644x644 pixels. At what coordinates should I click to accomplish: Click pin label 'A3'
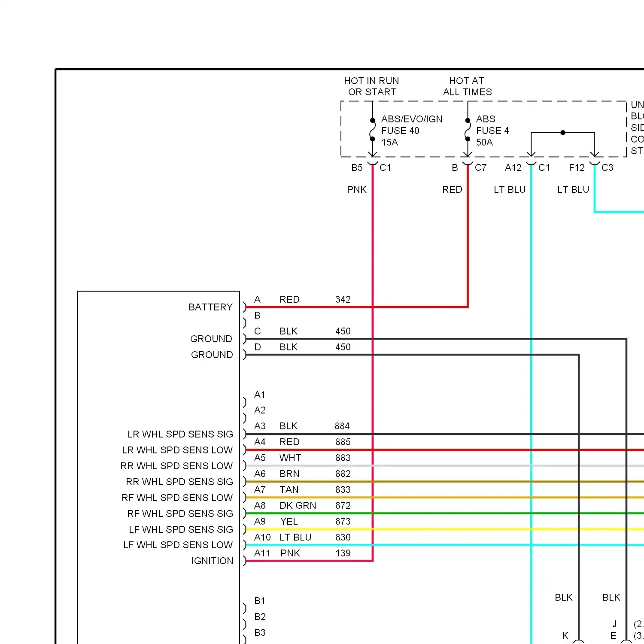(260, 426)
